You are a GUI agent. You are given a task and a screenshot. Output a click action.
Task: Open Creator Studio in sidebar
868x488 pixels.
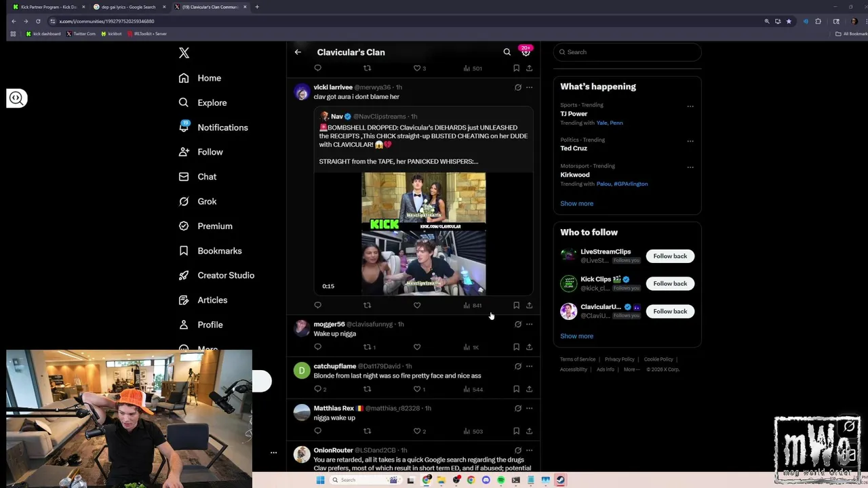point(216,275)
